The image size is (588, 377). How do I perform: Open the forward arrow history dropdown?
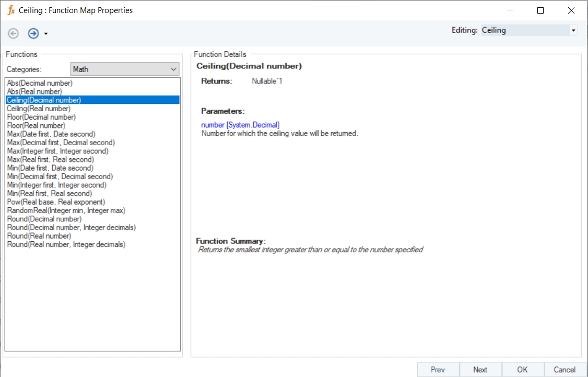[x=46, y=34]
